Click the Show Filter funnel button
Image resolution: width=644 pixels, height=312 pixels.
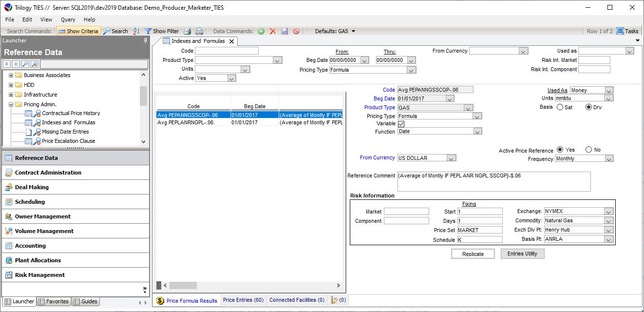pos(162,31)
